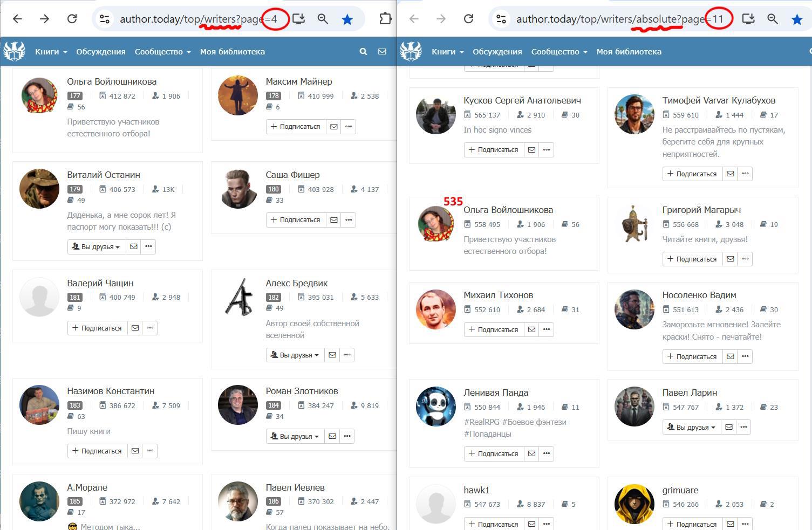Click Носоленко Вадим avatar image
812x530 pixels.
coord(634,309)
